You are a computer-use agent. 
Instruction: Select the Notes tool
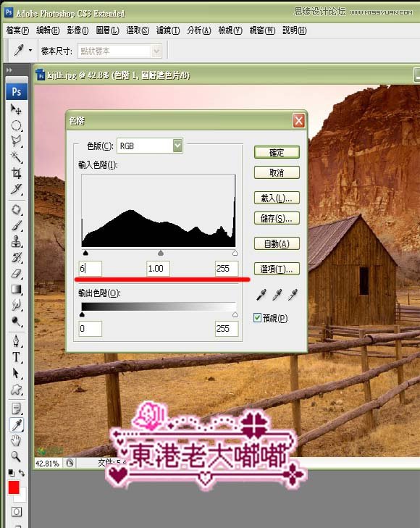[16, 408]
